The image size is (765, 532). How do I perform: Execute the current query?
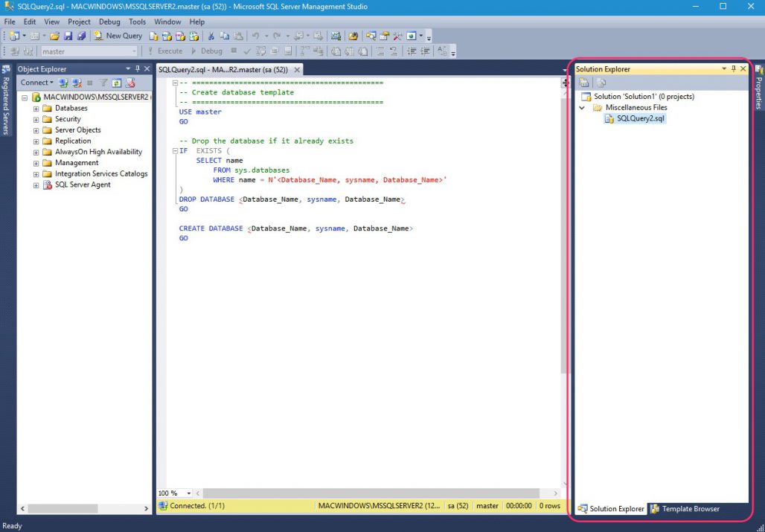[x=165, y=51]
